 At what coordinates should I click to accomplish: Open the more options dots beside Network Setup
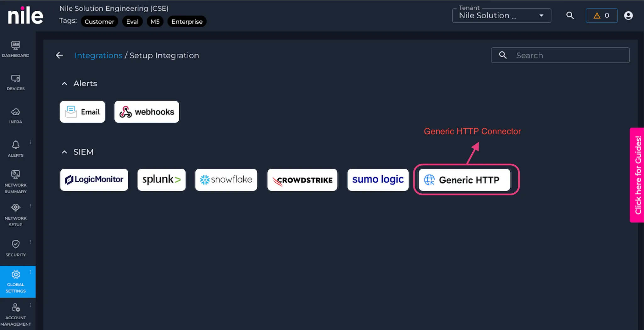tap(31, 206)
